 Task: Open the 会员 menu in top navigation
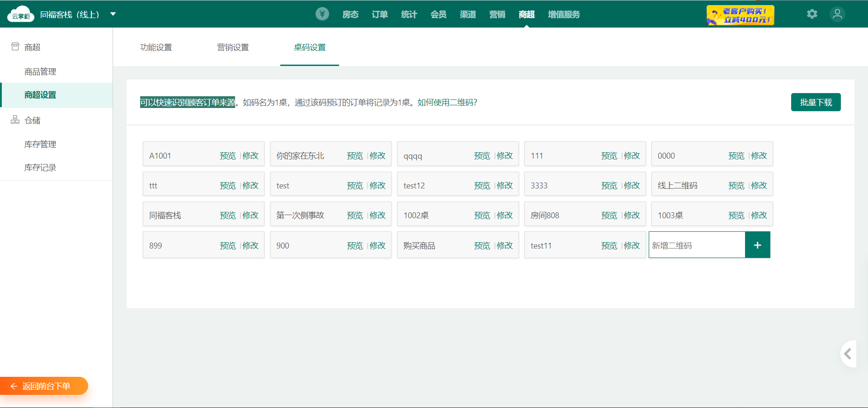coord(438,14)
